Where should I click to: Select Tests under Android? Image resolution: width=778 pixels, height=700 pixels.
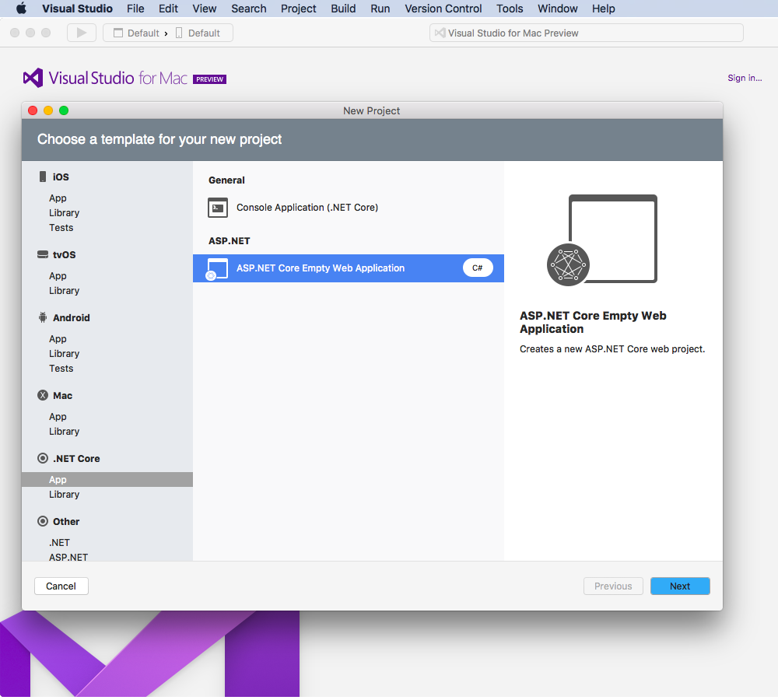pyautogui.click(x=61, y=369)
